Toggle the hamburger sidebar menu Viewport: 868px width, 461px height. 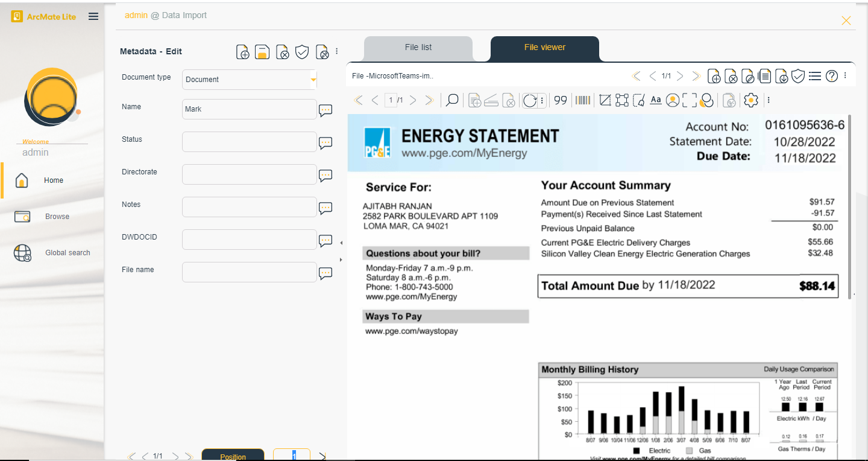[x=93, y=16]
